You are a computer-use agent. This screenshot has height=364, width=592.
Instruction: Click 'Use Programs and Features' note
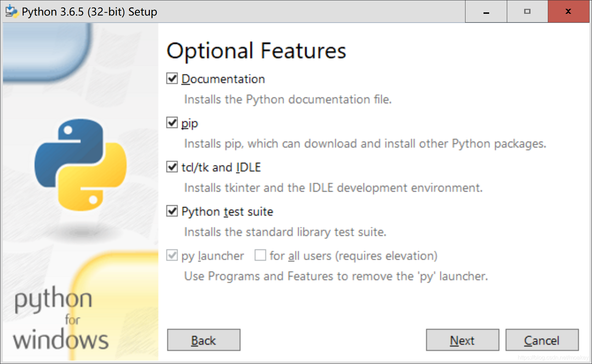[336, 276]
